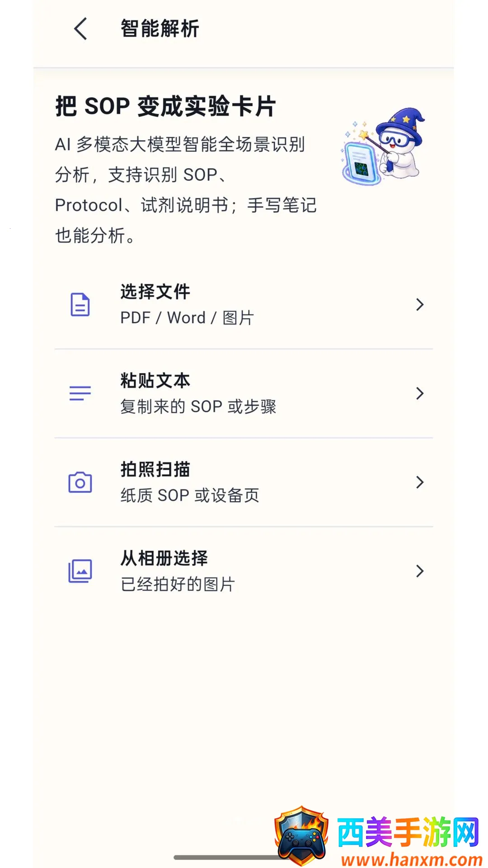Click the camera scan icon
The image size is (488, 868).
(x=80, y=482)
